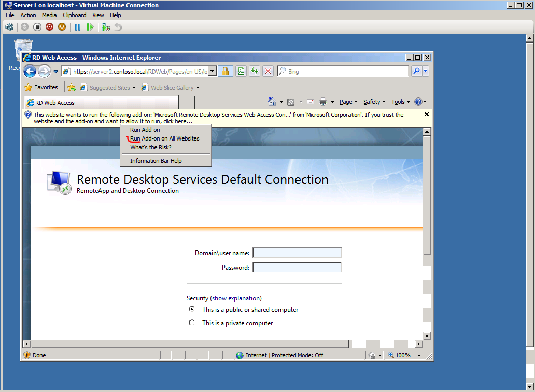535x392 pixels.
Task: Click the VM Turn Off stop icon
Action: point(37,27)
